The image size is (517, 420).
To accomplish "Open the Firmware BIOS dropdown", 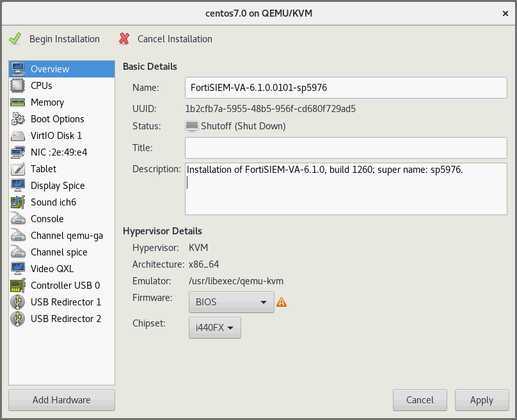I will coord(231,302).
